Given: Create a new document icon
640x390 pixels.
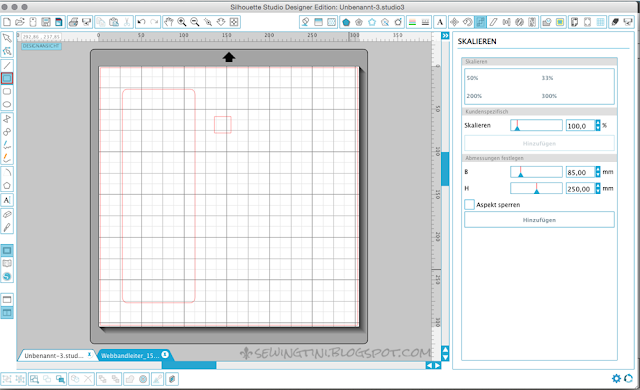Looking at the screenshot, I should (x=7, y=22).
